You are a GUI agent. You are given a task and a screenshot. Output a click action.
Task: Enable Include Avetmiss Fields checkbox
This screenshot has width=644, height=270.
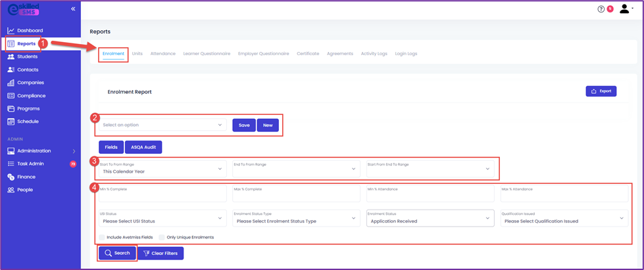(102, 237)
